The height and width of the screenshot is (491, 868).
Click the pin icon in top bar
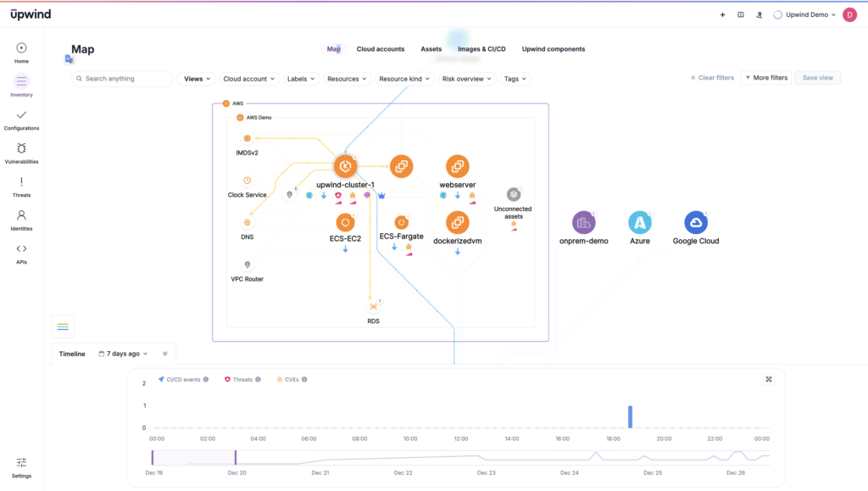[759, 15]
